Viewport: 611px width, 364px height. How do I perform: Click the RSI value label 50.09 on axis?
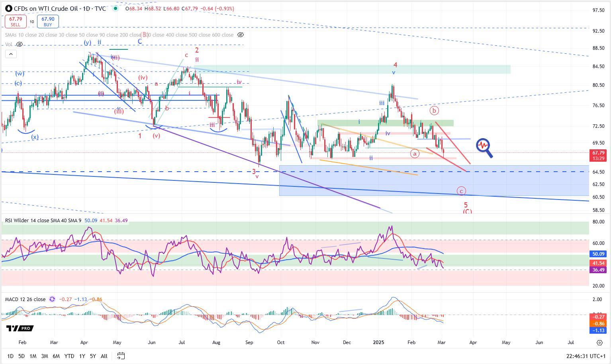[x=598, y=254]
